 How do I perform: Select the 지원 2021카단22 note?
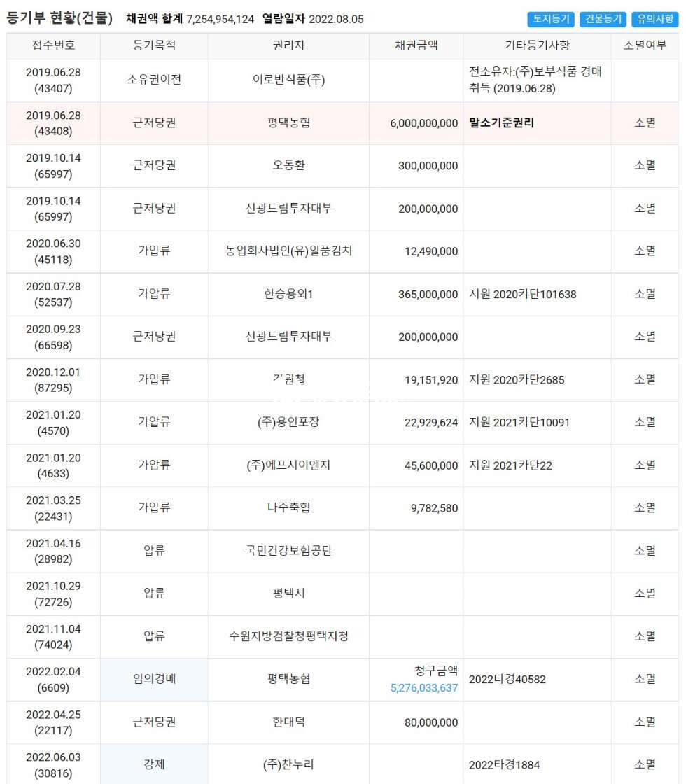(x=510, y=466)
